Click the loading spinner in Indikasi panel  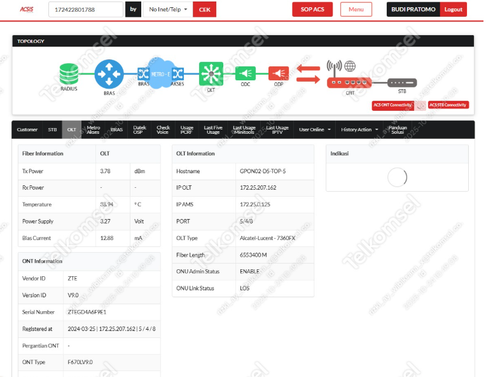pyautogui.click(x=397, y=177)
